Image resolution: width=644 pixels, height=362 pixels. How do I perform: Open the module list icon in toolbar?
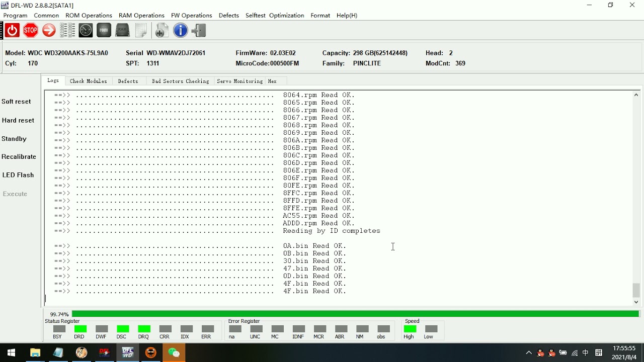point(67,31)
